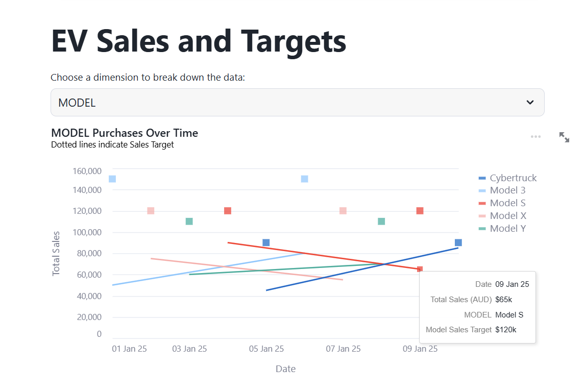Click Model Y target marker near 03 Jan

click(x=189, y=222)
